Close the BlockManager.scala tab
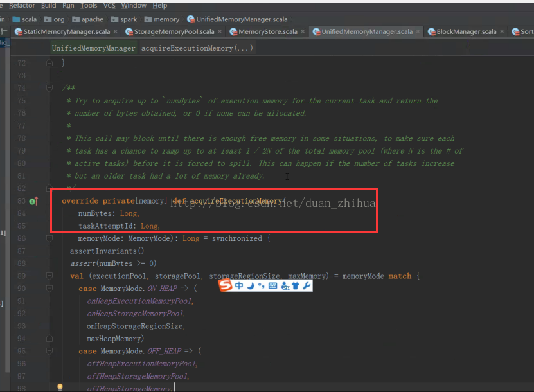This screenshot has height=392, width=534. 502,31
